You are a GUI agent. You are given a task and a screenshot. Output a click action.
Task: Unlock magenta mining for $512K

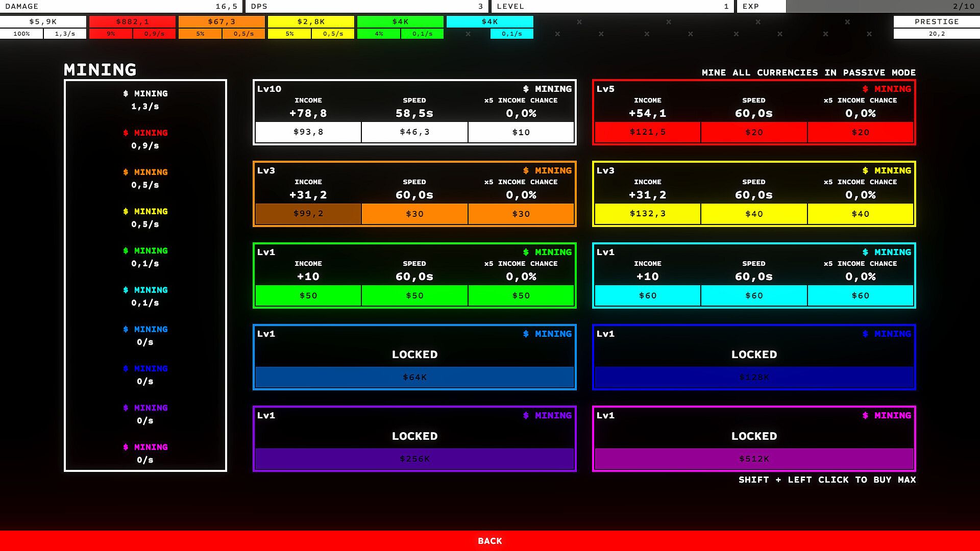click(x=754, y=459)
